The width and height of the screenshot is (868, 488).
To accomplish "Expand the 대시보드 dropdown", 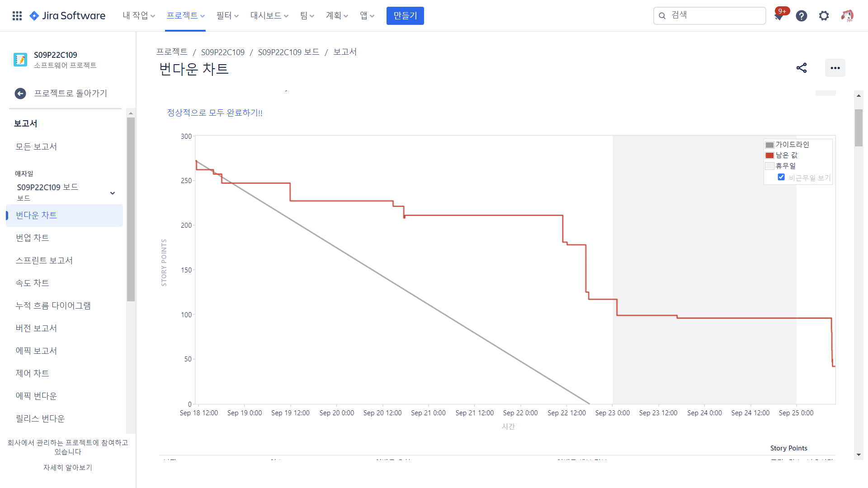I will (x=269, y=16).
